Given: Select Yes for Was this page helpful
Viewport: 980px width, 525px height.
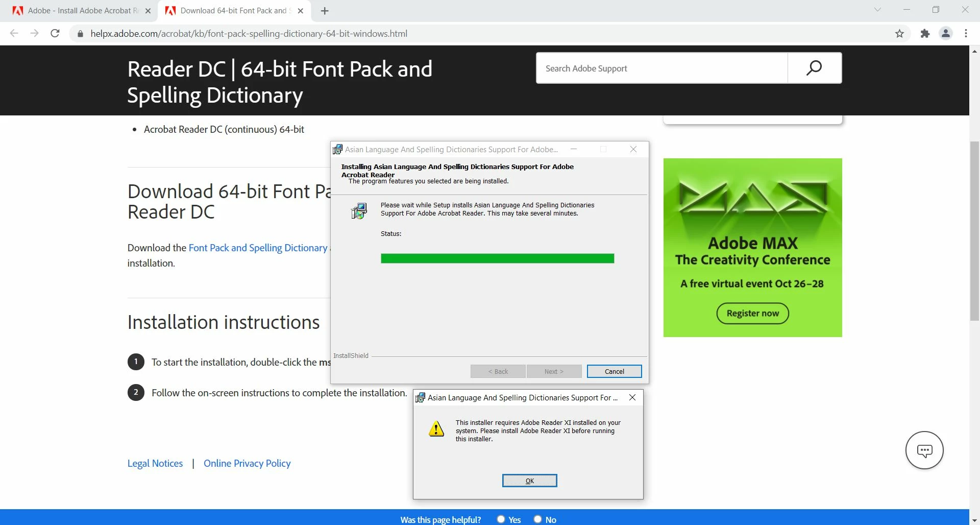Looking at the screenshot, I should (x=501, y=519).
